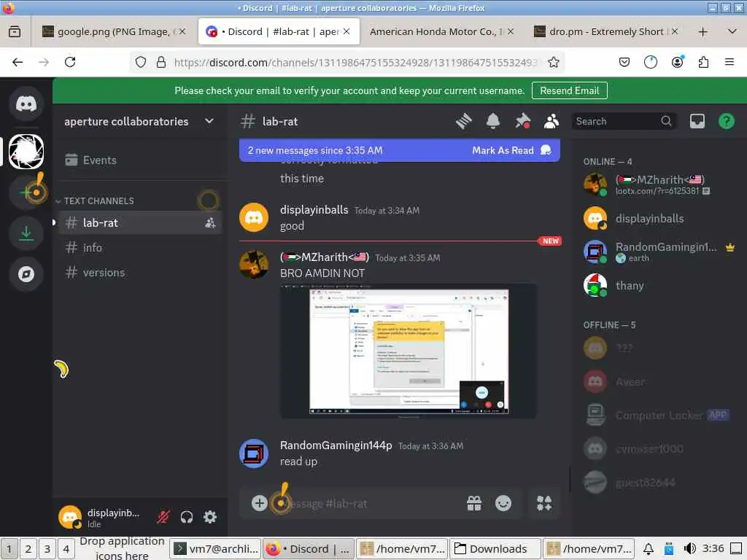This screenshot has width=747, height=560.
Task: Show site security lock information
Action: [161, 63]
